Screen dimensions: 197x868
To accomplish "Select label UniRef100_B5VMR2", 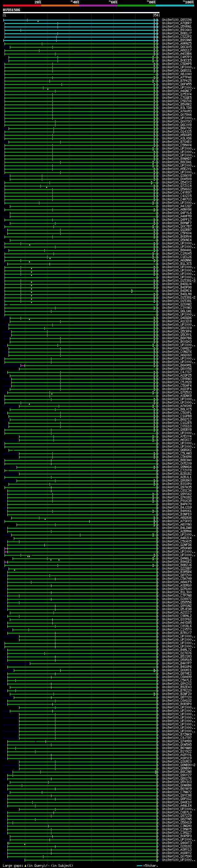I will tap(177, 104).
